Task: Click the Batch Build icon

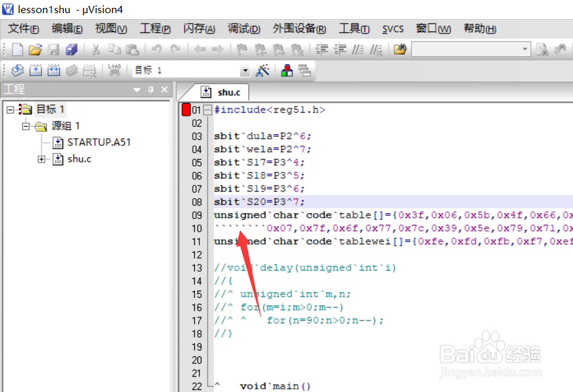Action: [72, 70]
